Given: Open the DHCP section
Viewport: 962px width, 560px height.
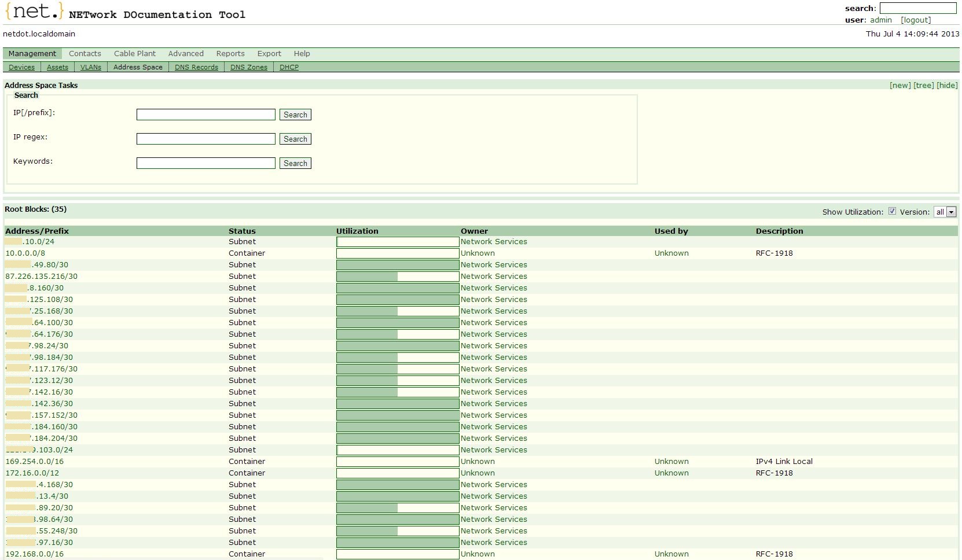Looking at the screenshot, I should [288, 67].
